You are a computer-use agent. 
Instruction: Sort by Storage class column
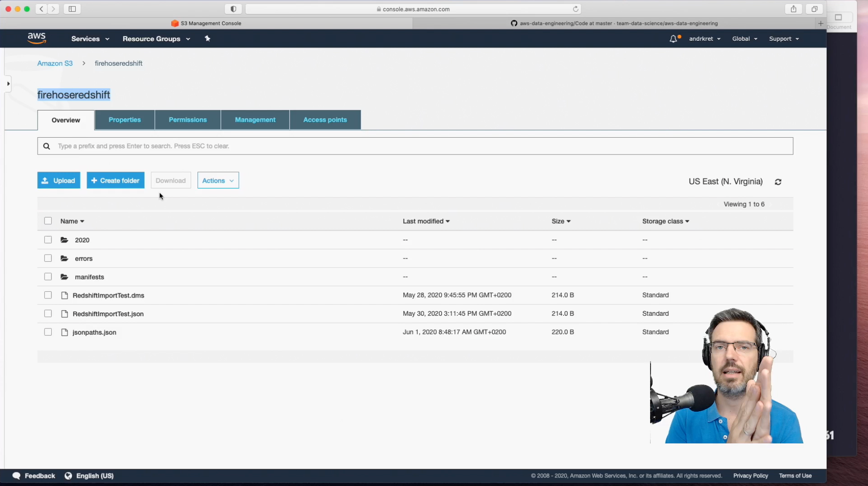[x=665, y=221]
